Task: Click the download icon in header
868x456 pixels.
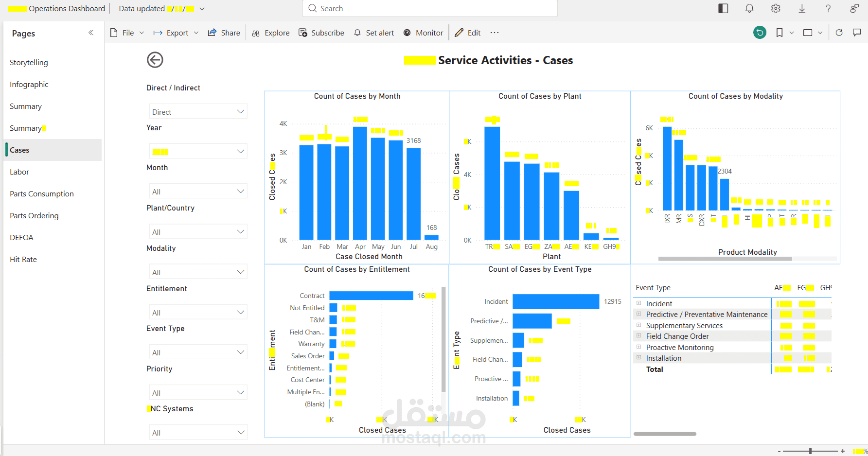Action: (802, 8)
